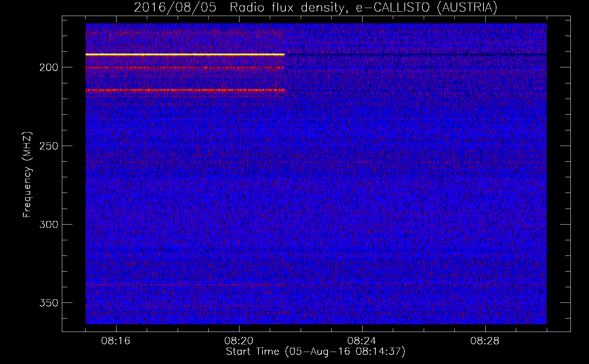The width and height of the screenshot is (589, 364).
Task: Click the orange-red emission line near 215 MHz
Action: pos(185,90)
